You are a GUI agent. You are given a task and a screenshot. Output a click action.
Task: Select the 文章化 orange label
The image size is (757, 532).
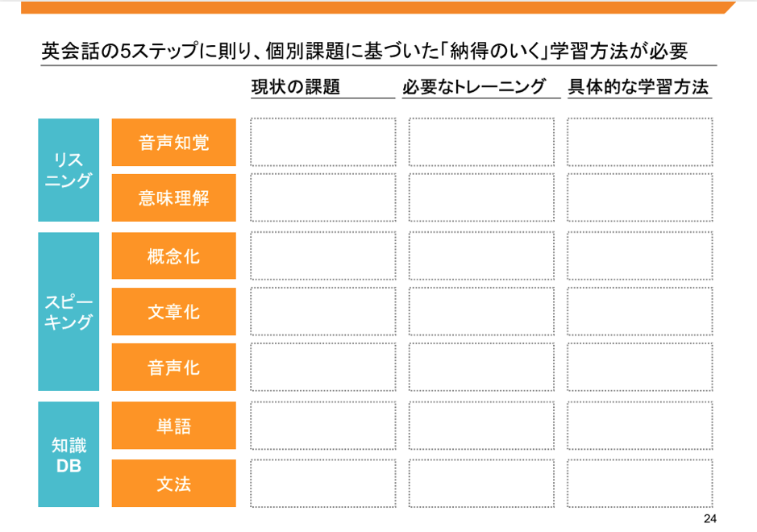[x=174, y=311]
